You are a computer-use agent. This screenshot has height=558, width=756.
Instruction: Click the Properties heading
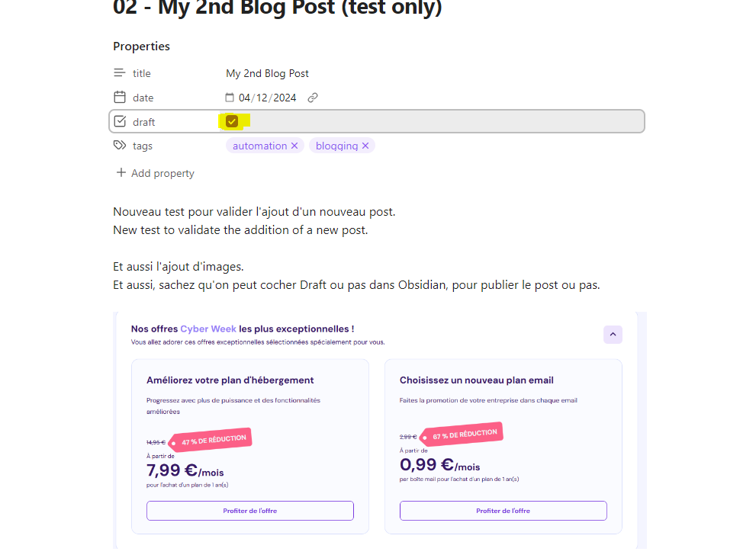(142, 46)
